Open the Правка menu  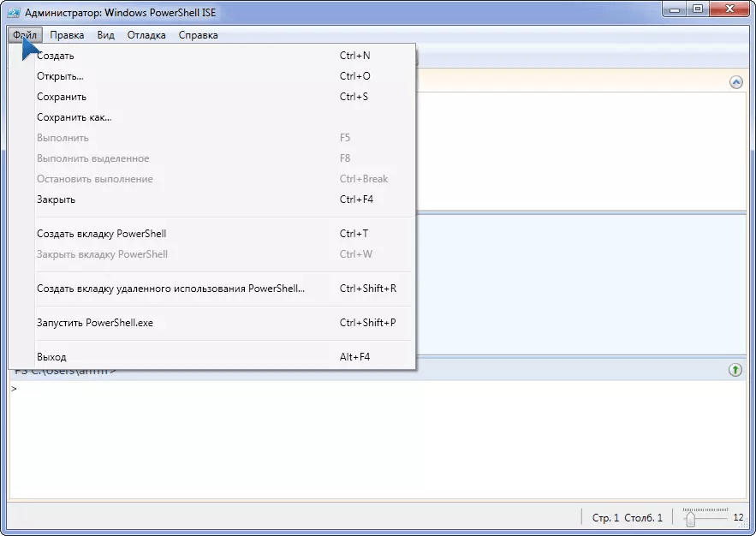point(67,35)
